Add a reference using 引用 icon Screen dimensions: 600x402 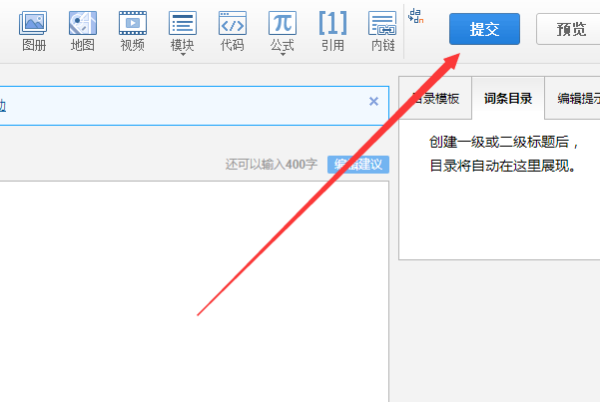click(332, 31)
